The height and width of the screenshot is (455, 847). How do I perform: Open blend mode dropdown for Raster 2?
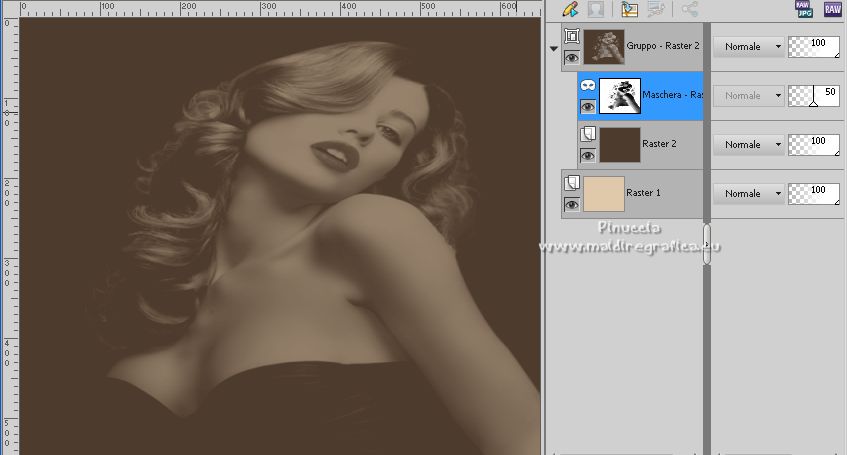[748, 145]
